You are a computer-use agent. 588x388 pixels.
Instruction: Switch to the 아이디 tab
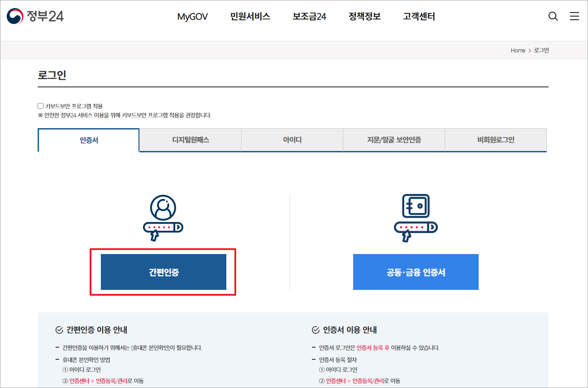(x=292, y=140)
